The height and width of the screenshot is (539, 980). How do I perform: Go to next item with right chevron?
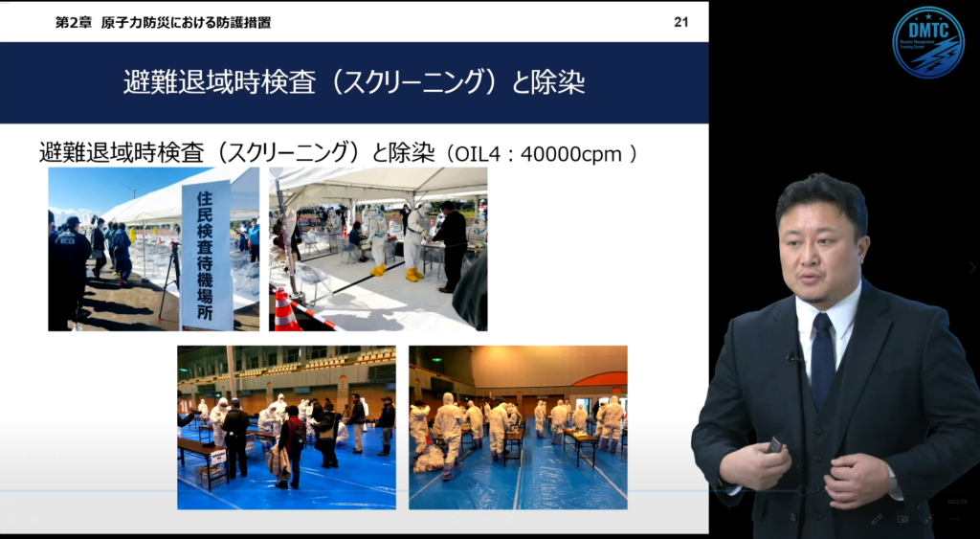971,269
